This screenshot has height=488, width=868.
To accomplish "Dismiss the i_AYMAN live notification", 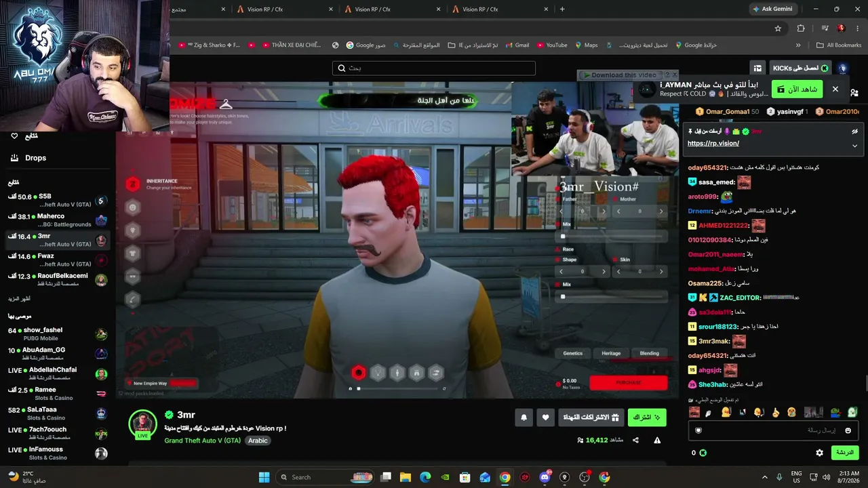I will point(835,89).
